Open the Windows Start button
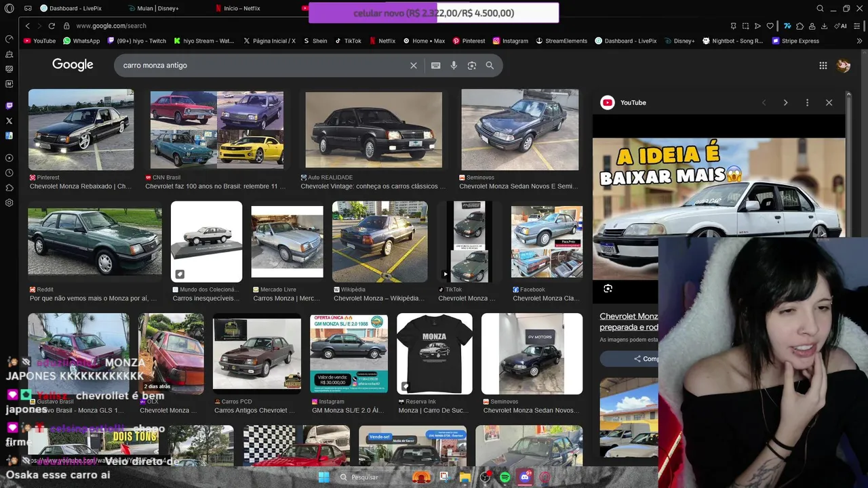 point(323,477)
